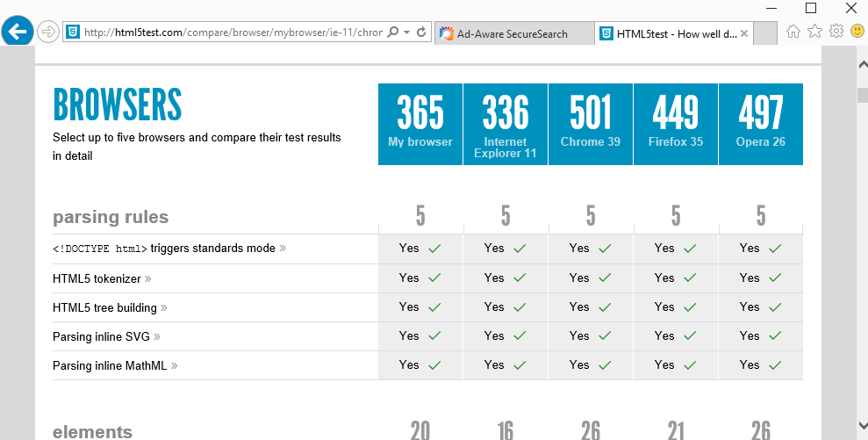The height and width of the screenshot is (440, 868).
Task: Click Opera green checkmark in HTML5 tokenizer row
Action: click(775, 278)
